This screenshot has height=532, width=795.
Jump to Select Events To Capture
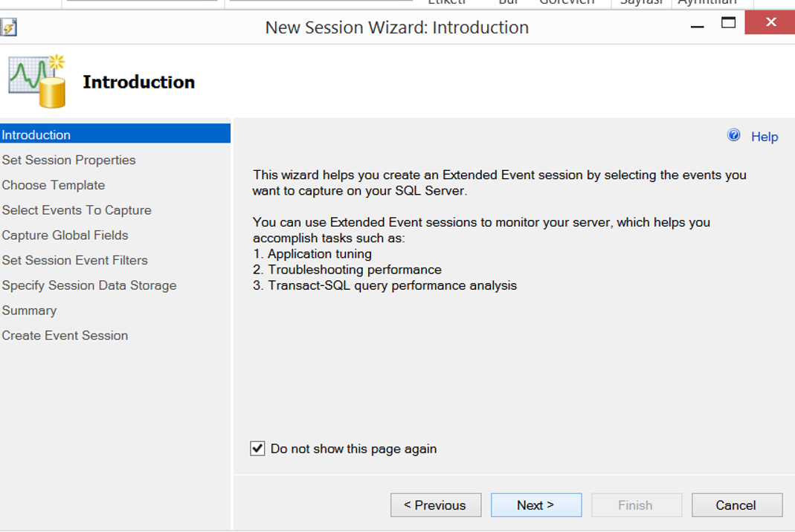coord(77,210)
